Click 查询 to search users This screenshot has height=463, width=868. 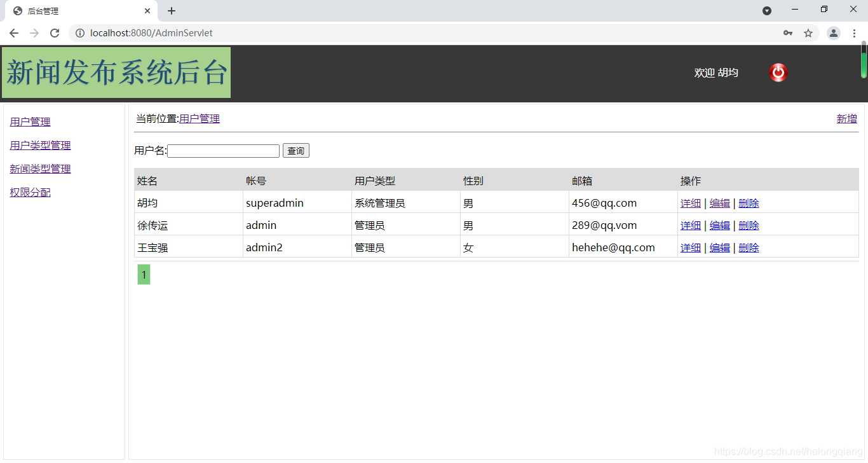pos(295,150)
